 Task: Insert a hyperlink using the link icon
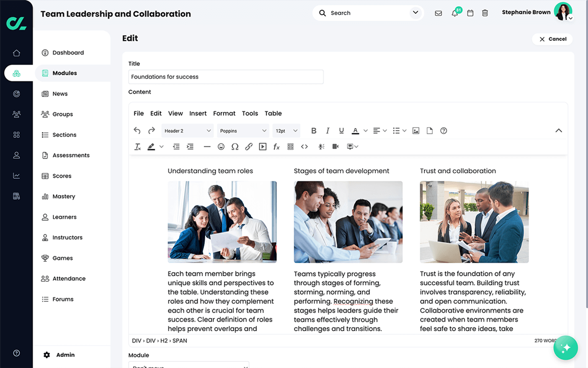coord(249,146)
